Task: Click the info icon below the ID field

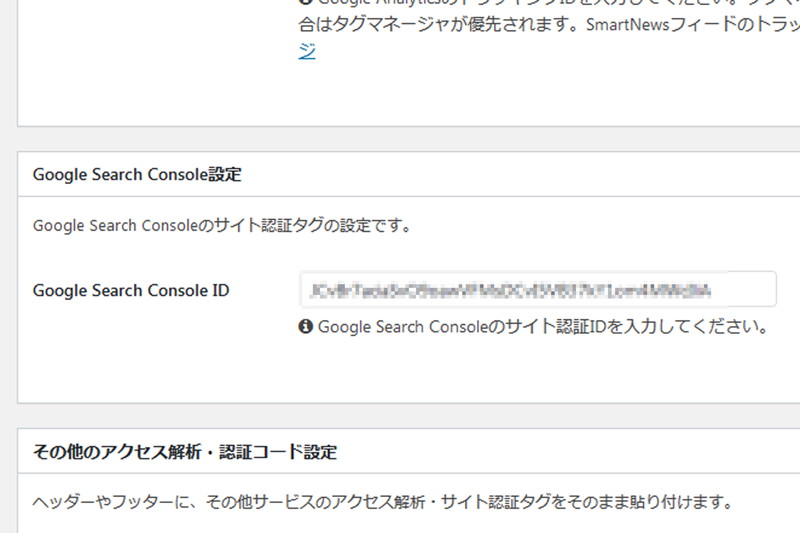Action: [306, 326]
